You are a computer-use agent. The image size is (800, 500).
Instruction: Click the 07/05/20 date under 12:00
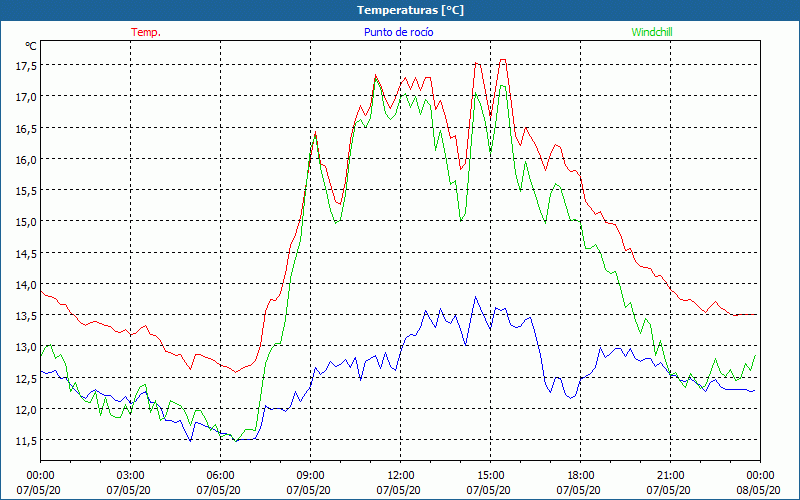coord(398,490)
